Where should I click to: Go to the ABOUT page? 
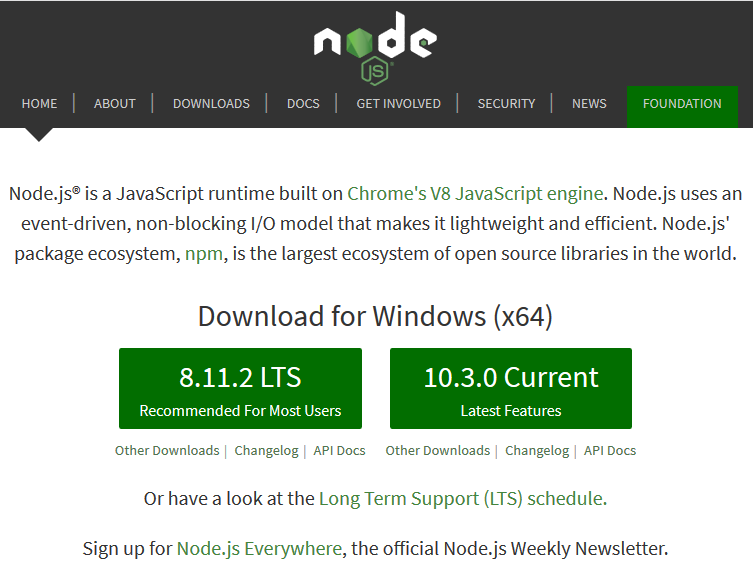click(115, 103)
